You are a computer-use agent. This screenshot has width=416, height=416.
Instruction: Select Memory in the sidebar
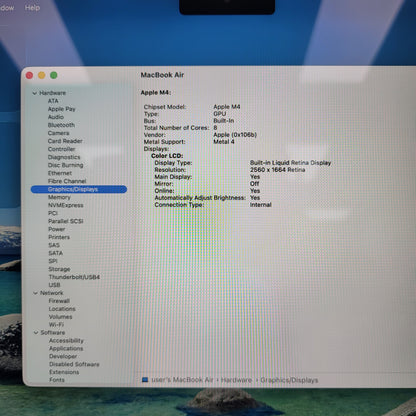click(x=59, y=197)
